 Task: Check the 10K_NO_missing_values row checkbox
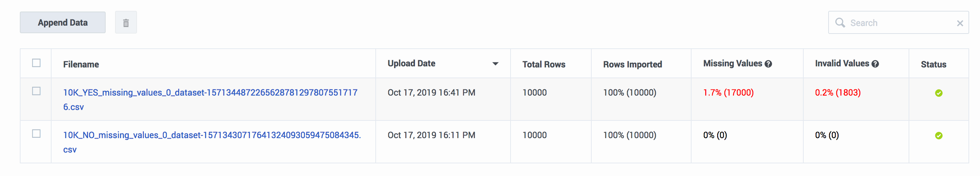click(x=36, y=134)
